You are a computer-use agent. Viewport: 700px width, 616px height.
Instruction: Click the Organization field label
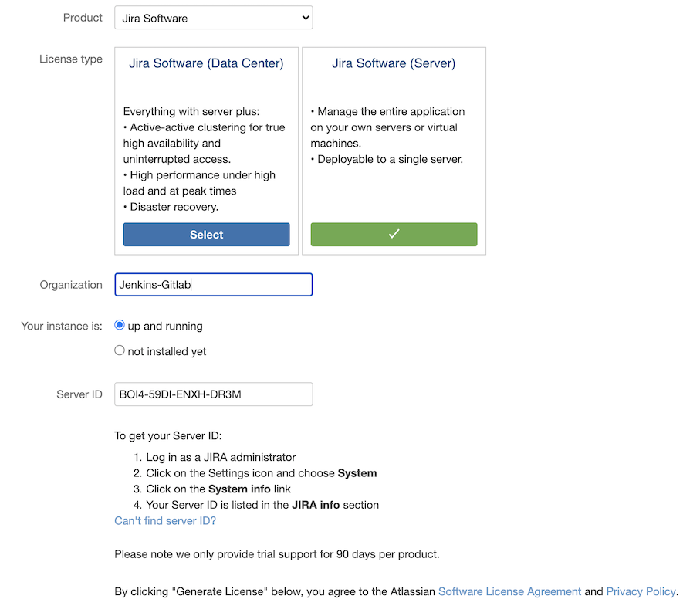[x=71, y=285]
